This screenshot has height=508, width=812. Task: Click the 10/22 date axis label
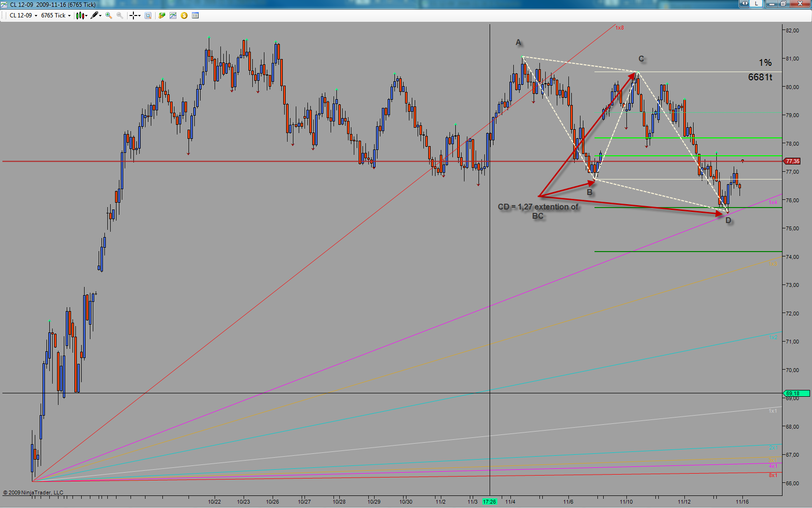(215, 502)
